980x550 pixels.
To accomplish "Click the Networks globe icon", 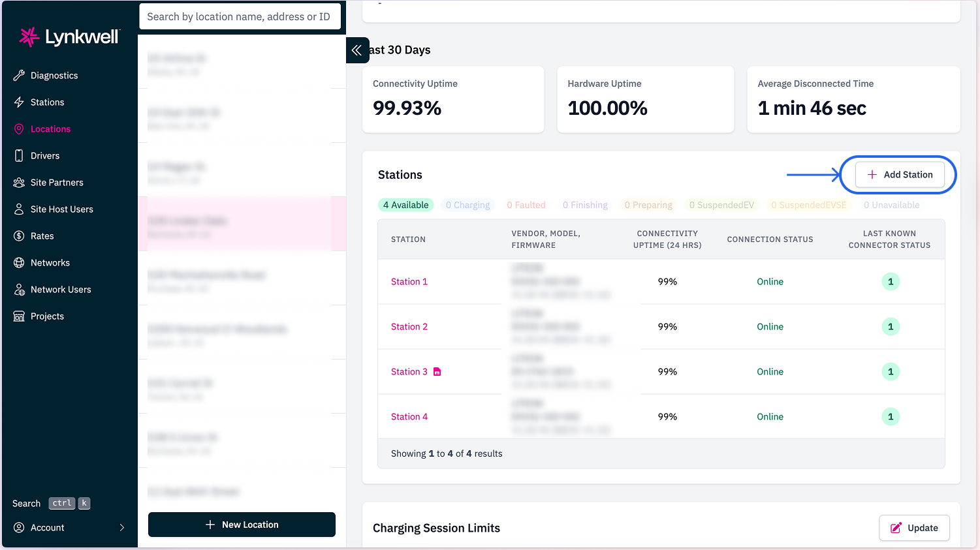I will click(x=19, y=263).
